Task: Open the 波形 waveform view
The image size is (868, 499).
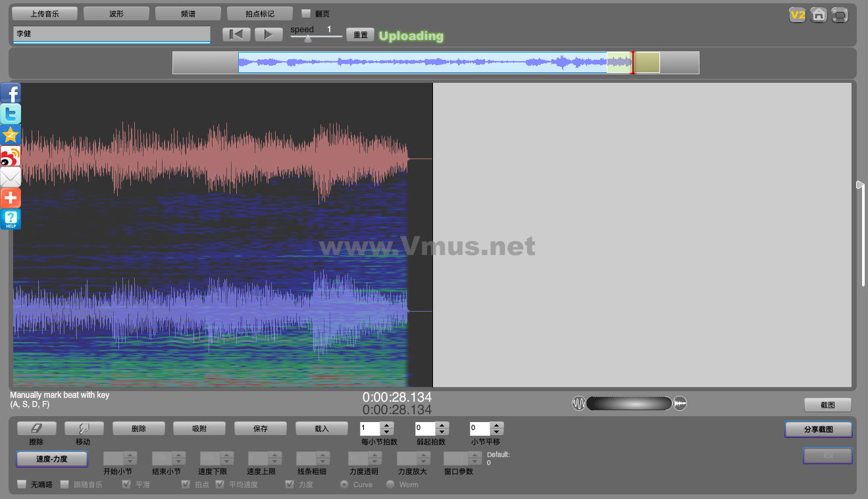Action: click(x=116, y=13)
